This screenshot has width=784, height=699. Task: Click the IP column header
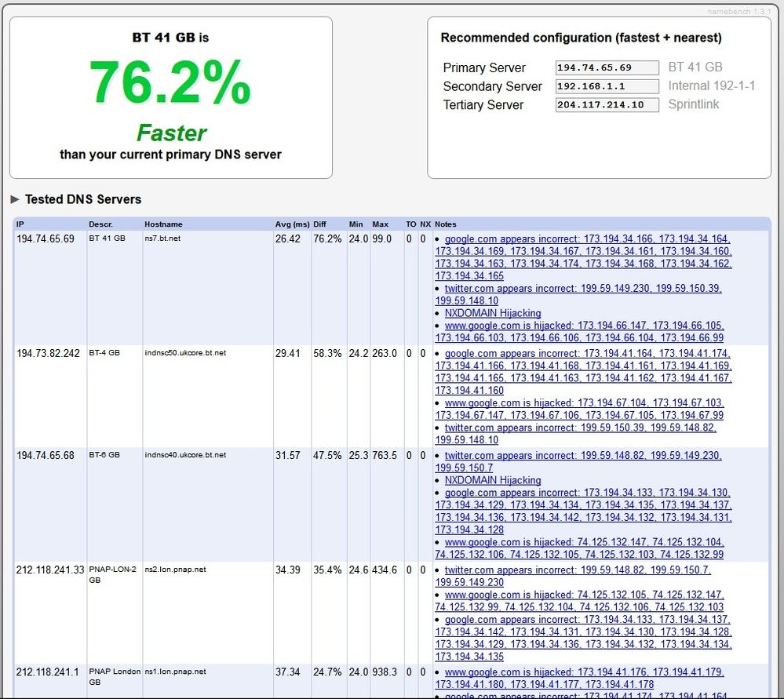point(20,224)
